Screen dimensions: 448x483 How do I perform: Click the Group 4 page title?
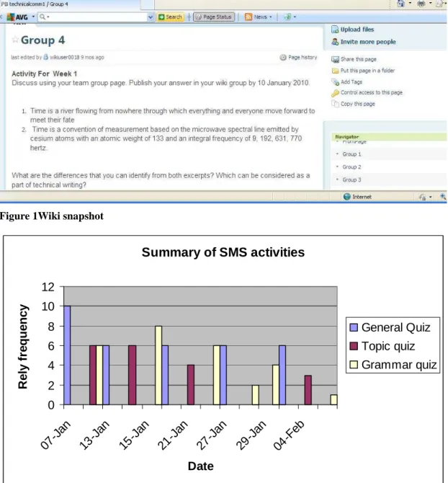[x=42, y=40]
